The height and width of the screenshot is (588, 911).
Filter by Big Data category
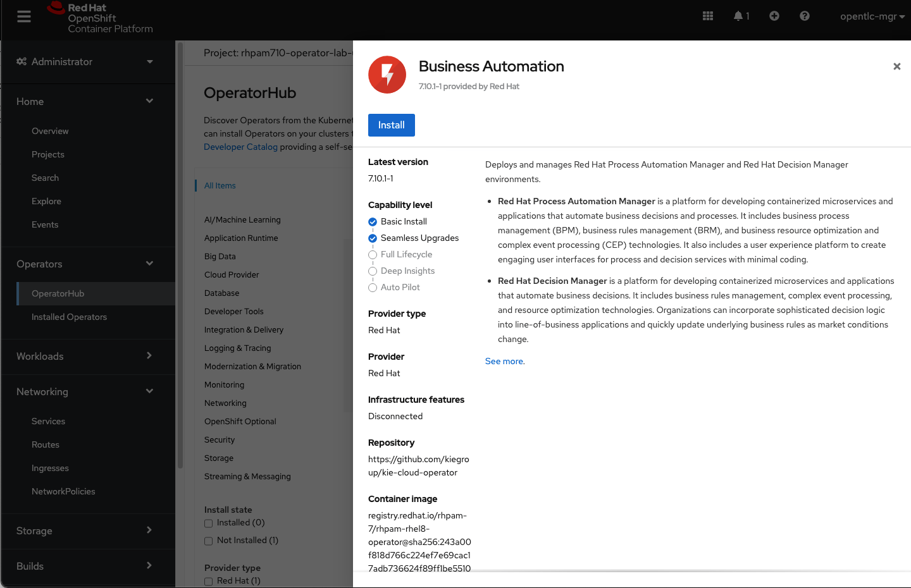pyautogui.click(x=220, y=256)
